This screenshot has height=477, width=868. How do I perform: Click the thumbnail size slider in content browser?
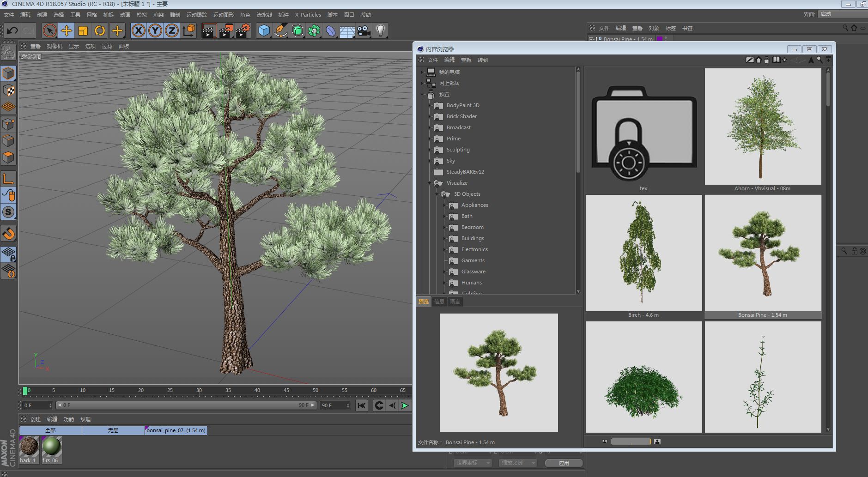click(631, 441)
